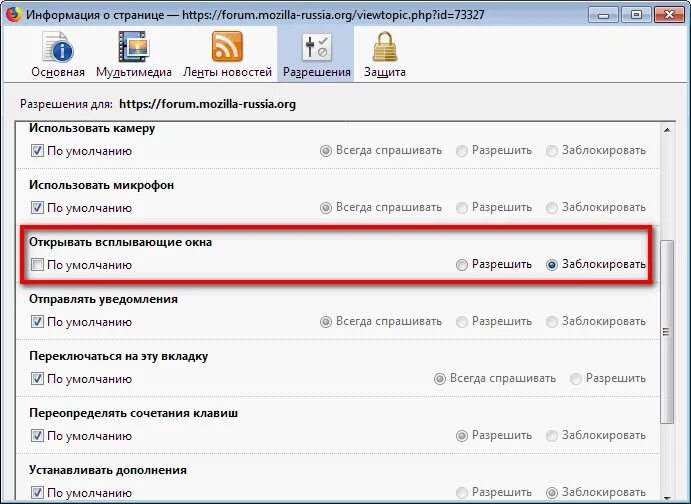Select Всегда спрашивать for Использовать камеру
The image size is (691, 504).
point(325,151)
